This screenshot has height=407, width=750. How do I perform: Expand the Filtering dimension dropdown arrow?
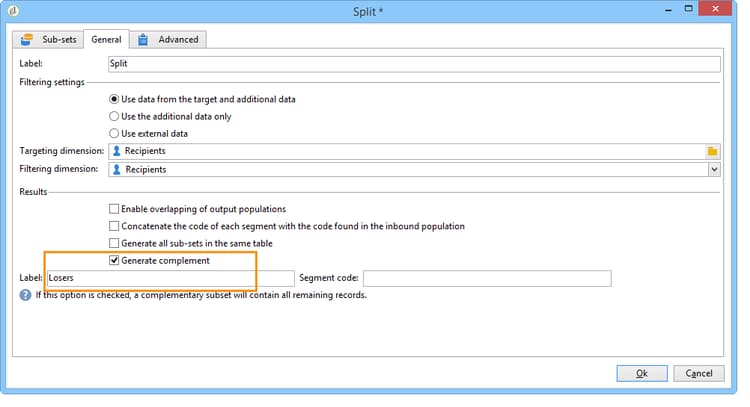714,169
